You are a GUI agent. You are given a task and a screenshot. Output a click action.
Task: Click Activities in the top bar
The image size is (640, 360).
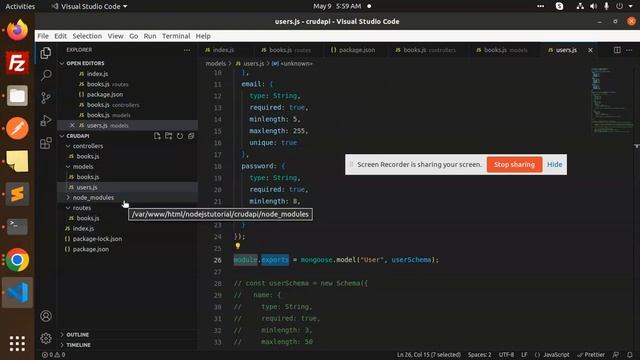[x=20, y=6]
